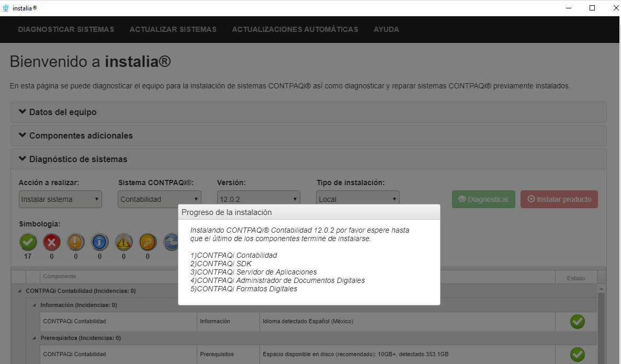621x364 pixels.
Task: Open the Actualizaciones Automáticas menu
Action: pos(295,29)
